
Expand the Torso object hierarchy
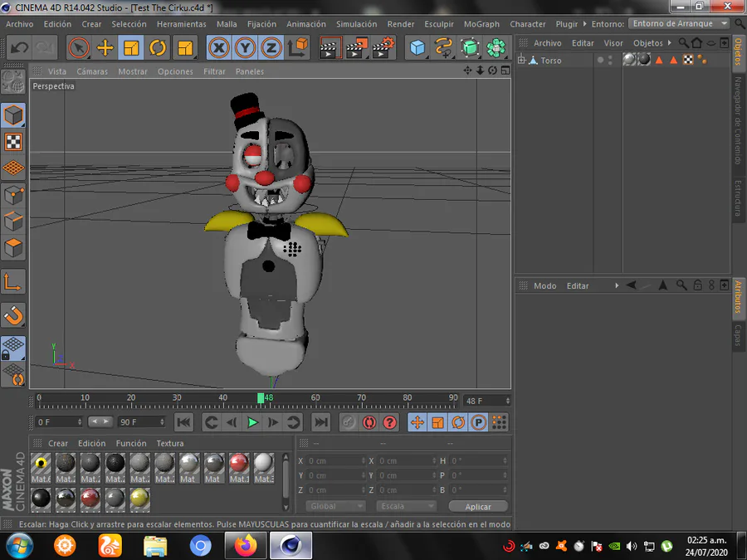coord(521,61)
